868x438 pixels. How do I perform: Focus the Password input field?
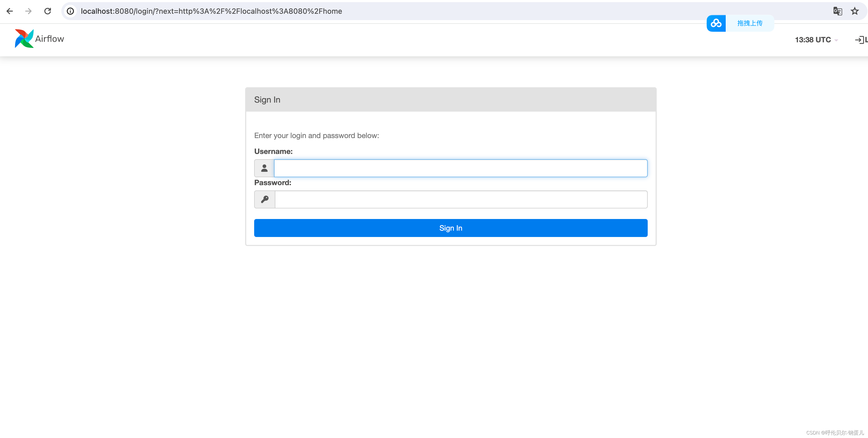[461, 199]
